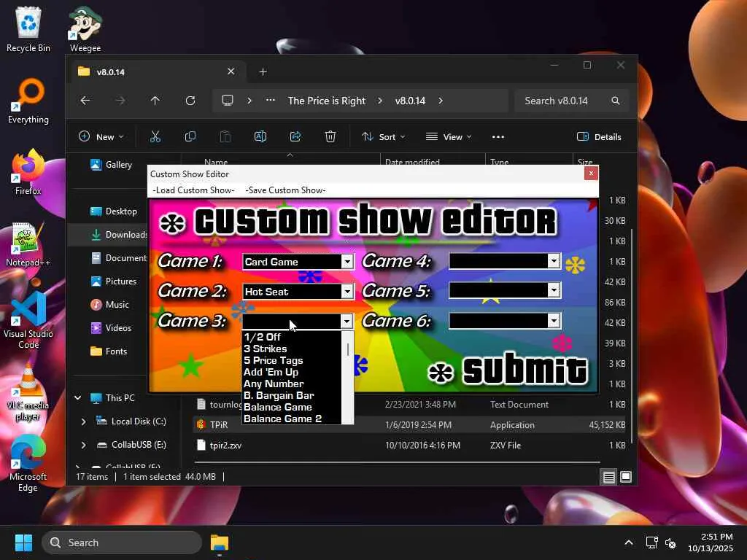Screen dimensions: 747x560
Task: Click the search magnifier in Explorer search box
Action: pos(616,101)
